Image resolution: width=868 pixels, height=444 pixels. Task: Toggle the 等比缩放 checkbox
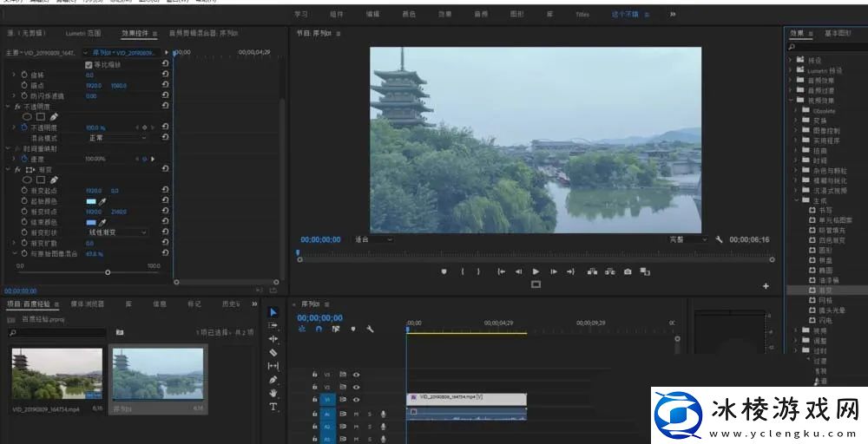pyautogui.click(x=89, y=64)
